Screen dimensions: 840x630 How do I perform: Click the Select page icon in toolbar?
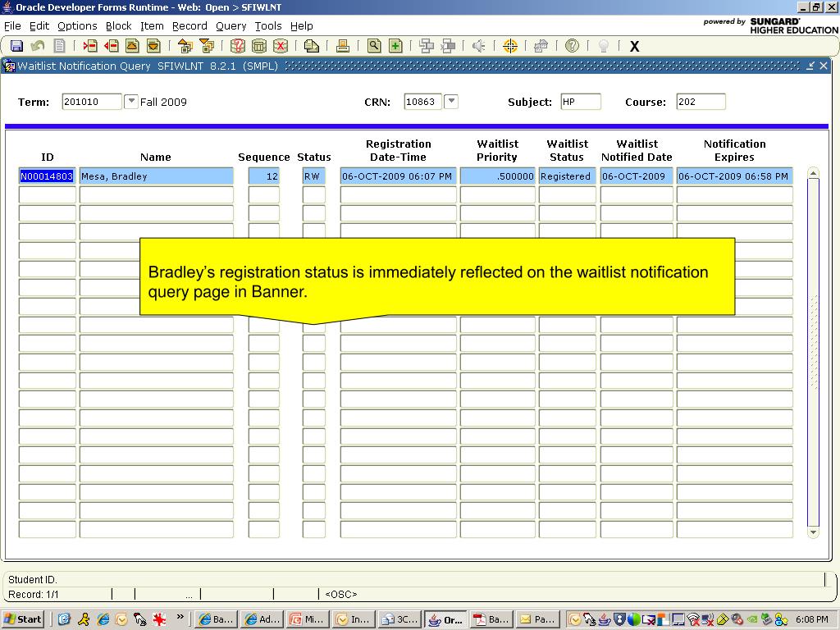(59, 46)
